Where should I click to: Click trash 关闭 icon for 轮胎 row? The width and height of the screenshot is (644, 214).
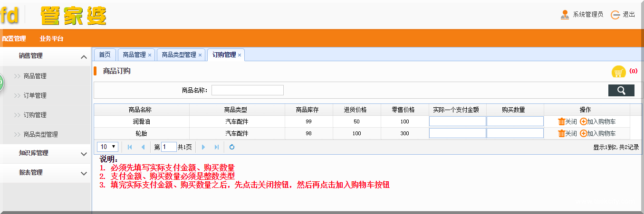point(562,134)
